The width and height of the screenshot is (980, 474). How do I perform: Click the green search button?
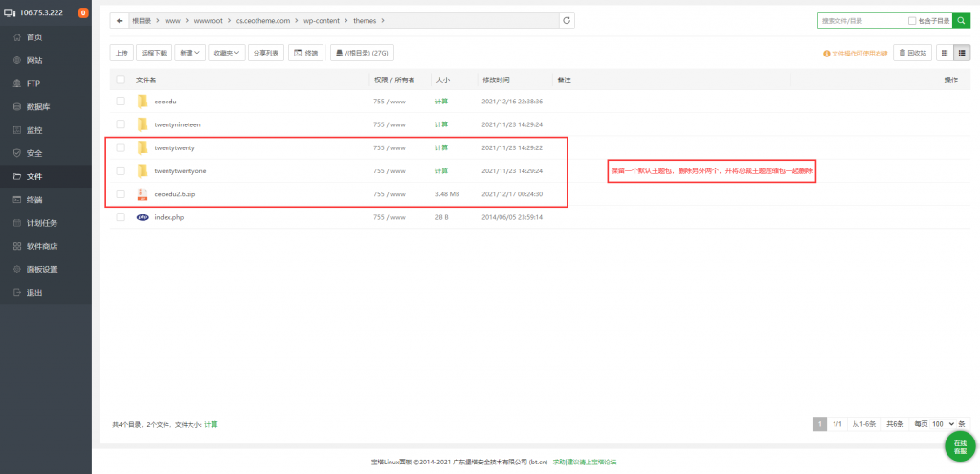pyautogui.click(x=961, y=20)
